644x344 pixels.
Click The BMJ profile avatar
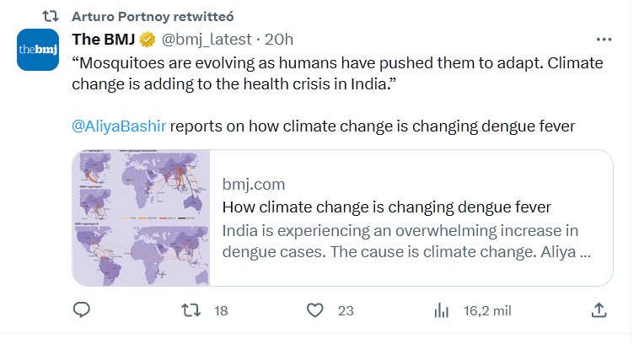(x=38, y=51)
